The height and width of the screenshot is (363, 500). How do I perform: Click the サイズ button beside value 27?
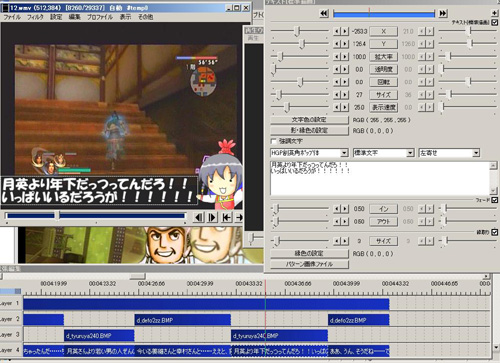coord(384,95)
